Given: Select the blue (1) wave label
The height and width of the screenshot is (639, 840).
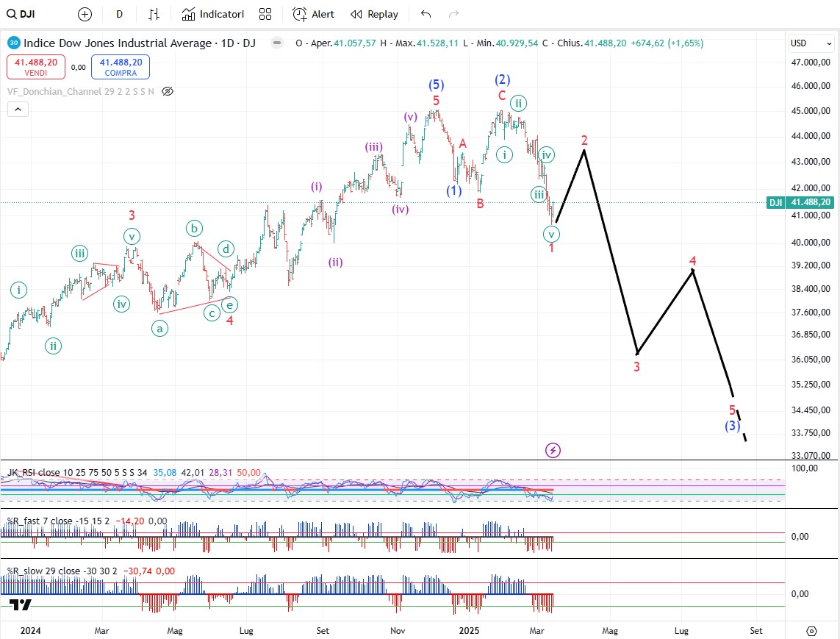Looking at the screenshot, I should pyautogui.click(x=454, y=190).
